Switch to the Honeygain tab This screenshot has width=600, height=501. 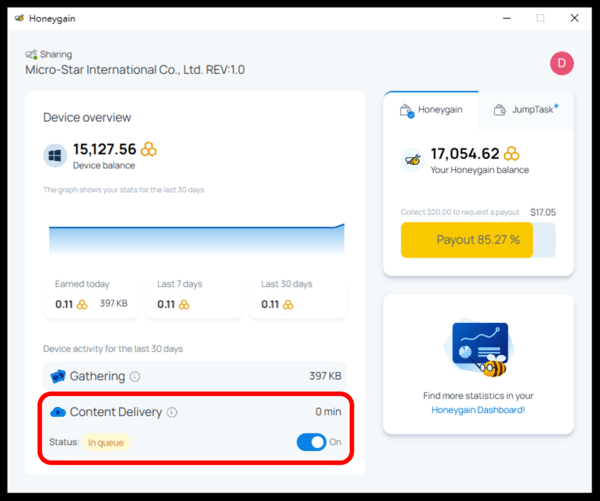tap(430, 110)
